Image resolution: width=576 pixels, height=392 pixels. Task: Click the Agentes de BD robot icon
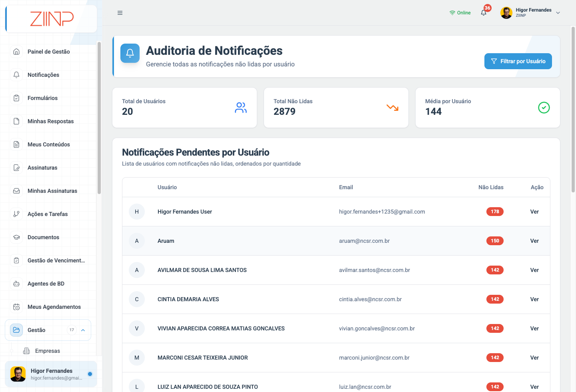[16, 284]
